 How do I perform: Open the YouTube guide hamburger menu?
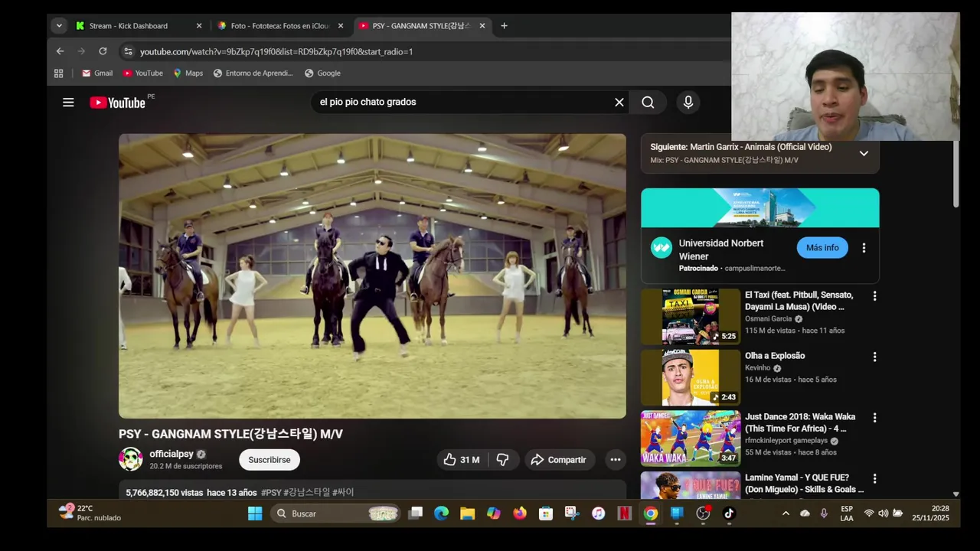(68, 103)
